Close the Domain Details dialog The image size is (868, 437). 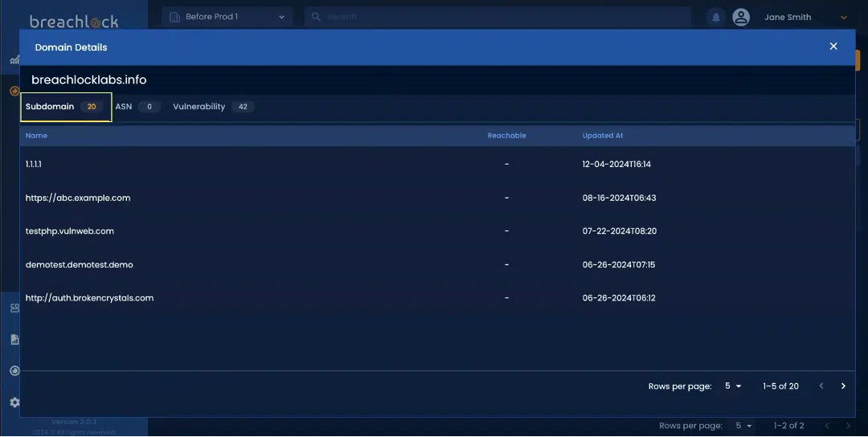pos(833,47)
